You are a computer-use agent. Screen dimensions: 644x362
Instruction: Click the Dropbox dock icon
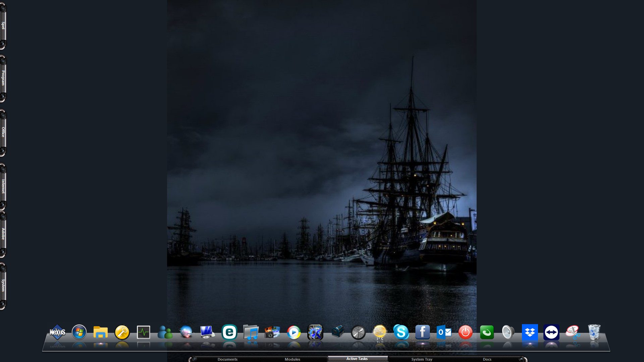click(x=530, y=332)
